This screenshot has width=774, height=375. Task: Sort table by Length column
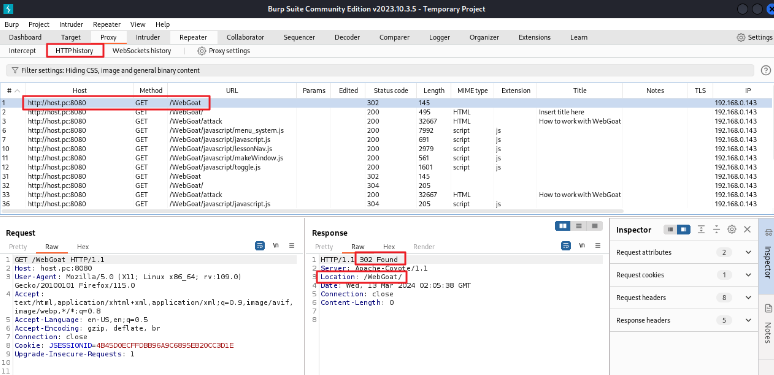click(434, 91)
